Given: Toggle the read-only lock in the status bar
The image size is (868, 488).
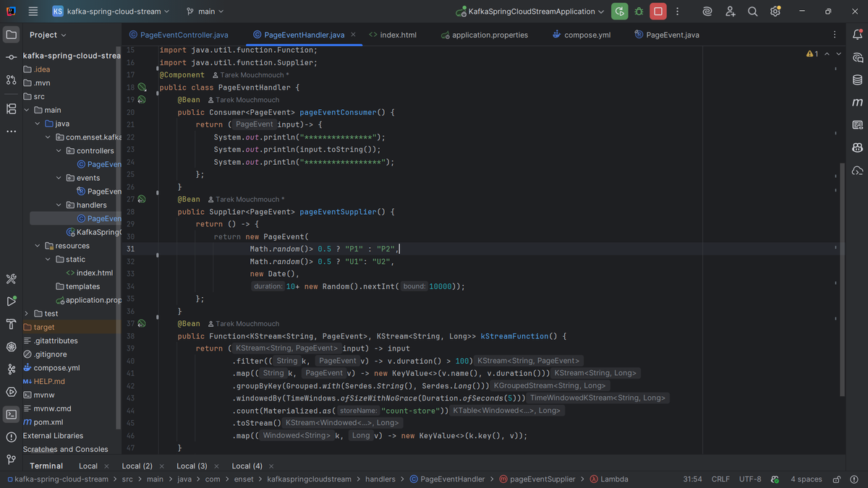Looking at the screenshot, I should pos(836,479).
